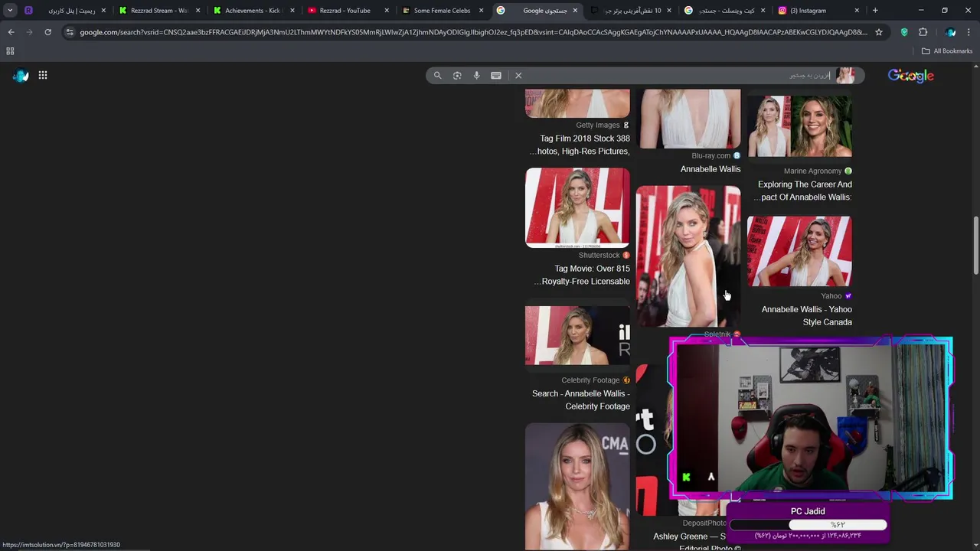This screenshot has height=551, width=980.
Task: Click the Celebrity Footage source label
Action: [x=590, y=380]
